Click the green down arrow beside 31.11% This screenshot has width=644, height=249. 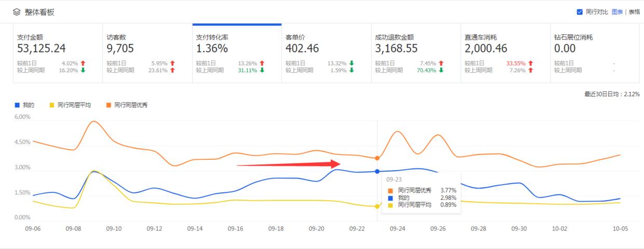(262, 70)
